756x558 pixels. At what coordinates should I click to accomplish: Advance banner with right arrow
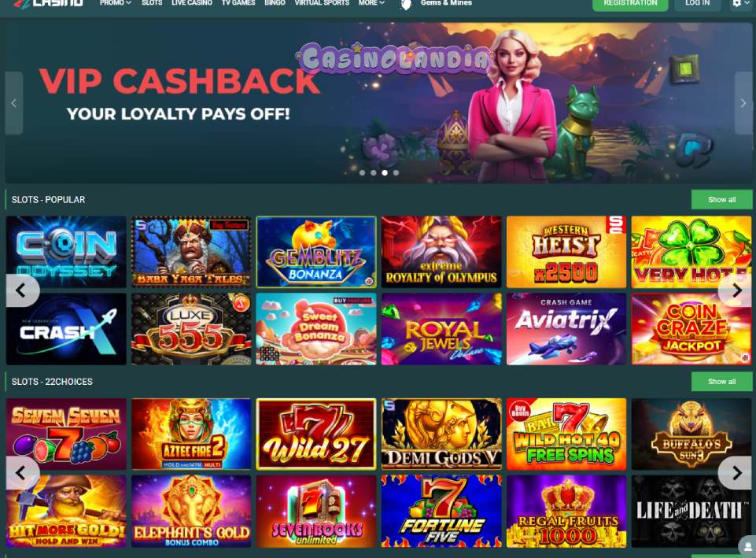click(743, 103)
